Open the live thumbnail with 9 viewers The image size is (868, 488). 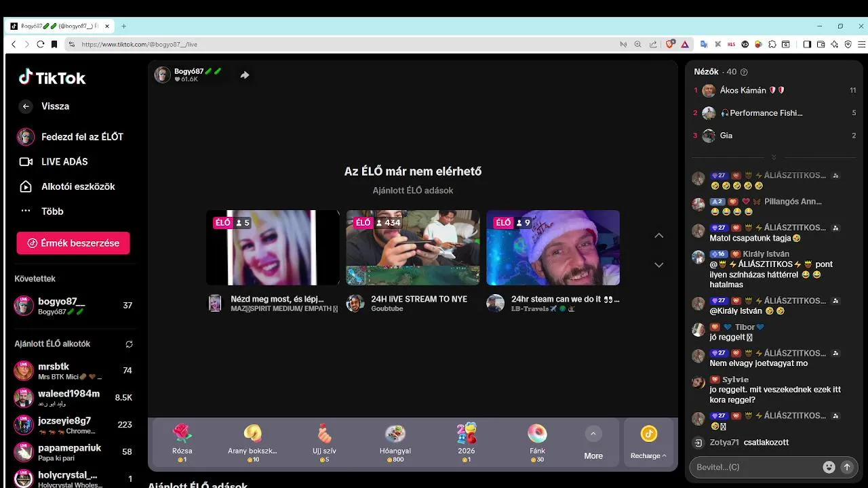point(553,247)
